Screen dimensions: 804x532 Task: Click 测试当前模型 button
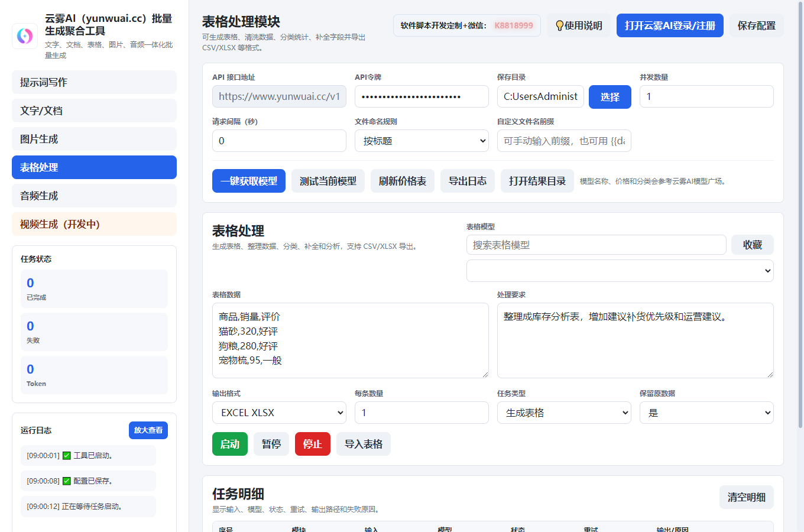pos(328,181)
